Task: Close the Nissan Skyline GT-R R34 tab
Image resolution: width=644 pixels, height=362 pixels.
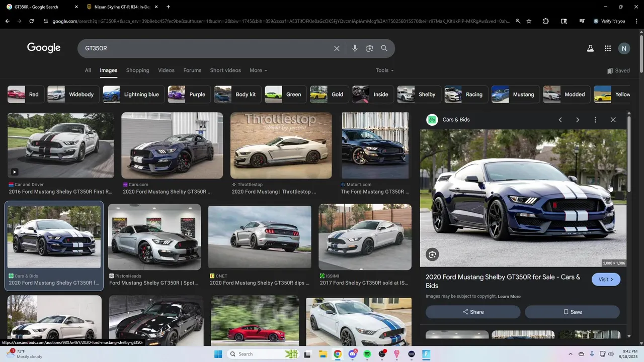Action: point(156,7)
